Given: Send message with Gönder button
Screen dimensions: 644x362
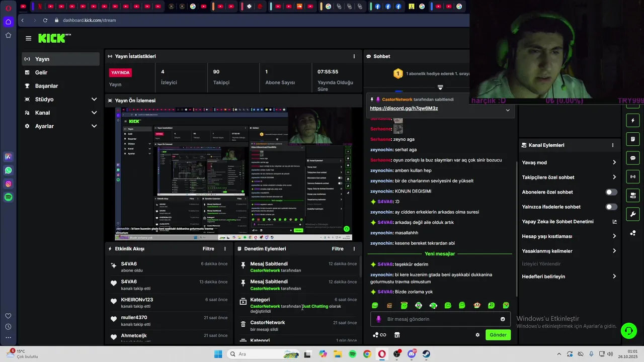Looking at the screenshot, I should (498, 335).
